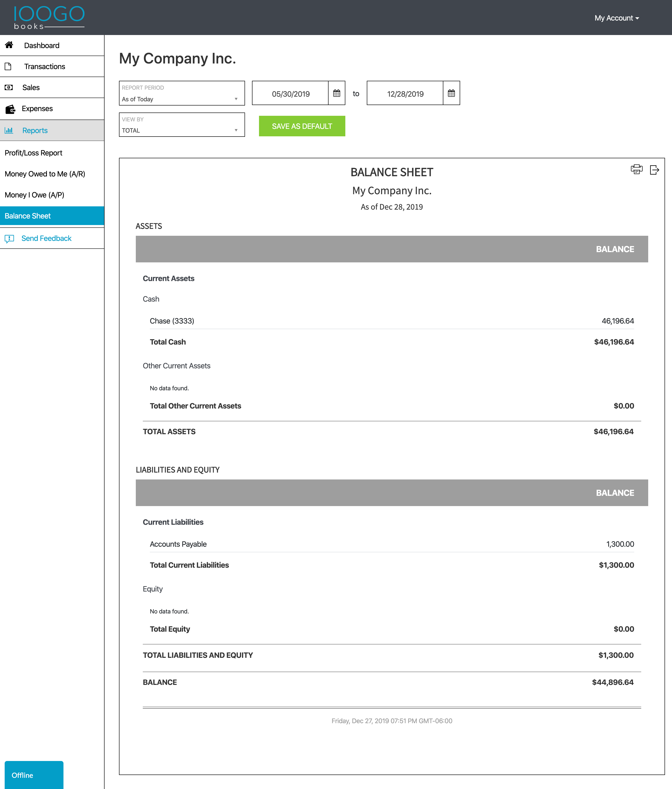This screenshot has height=789, width=672.
Task: Open Money I Owe (A/P) report
Action: tap(34, 195)
